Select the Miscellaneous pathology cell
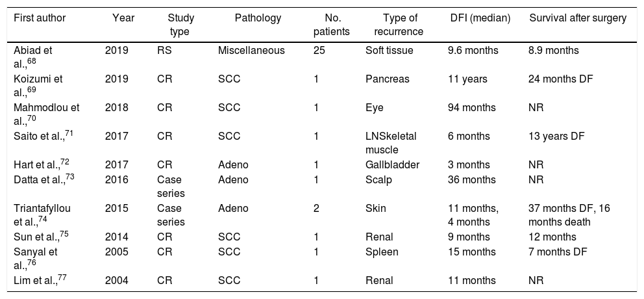 click(x=251, y=51)
